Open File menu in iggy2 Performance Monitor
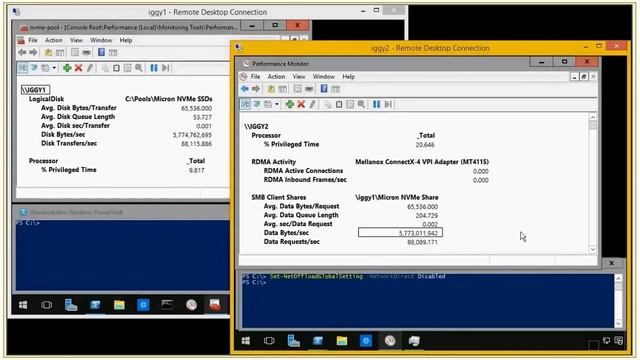The height and width of the screenshot is (360, 640). tap(256, 76)
